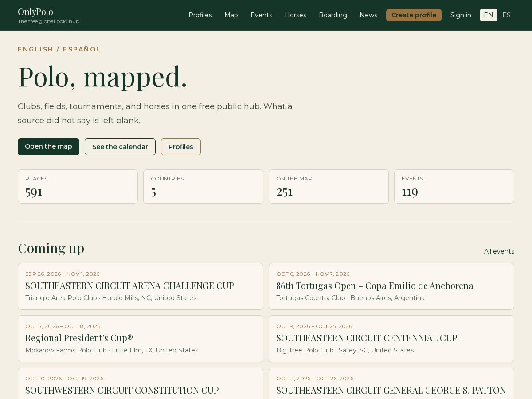532x399 pixels.
Task: Click the On the map count 251
Action: click(285, 192)
